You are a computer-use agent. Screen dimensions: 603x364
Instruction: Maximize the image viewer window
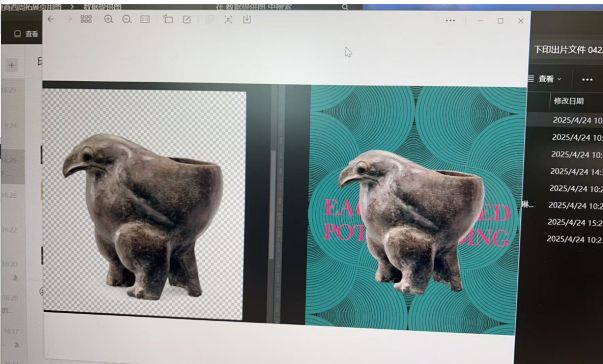[x=500, y=21]
